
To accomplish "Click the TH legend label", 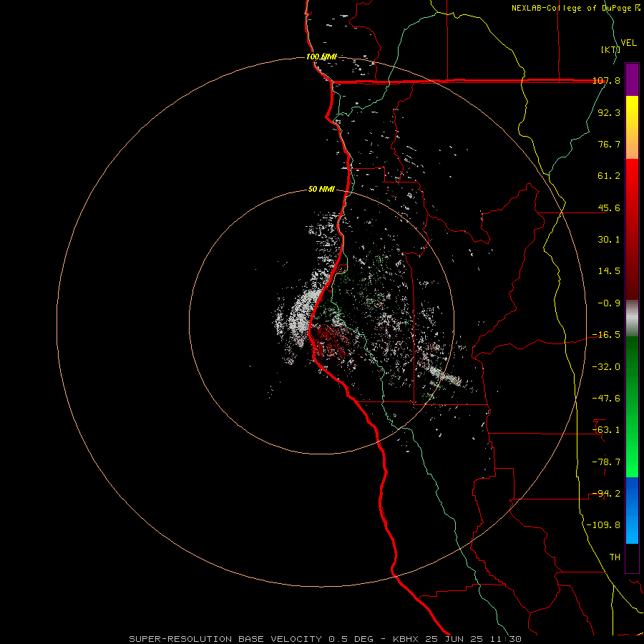I will 615,557.
